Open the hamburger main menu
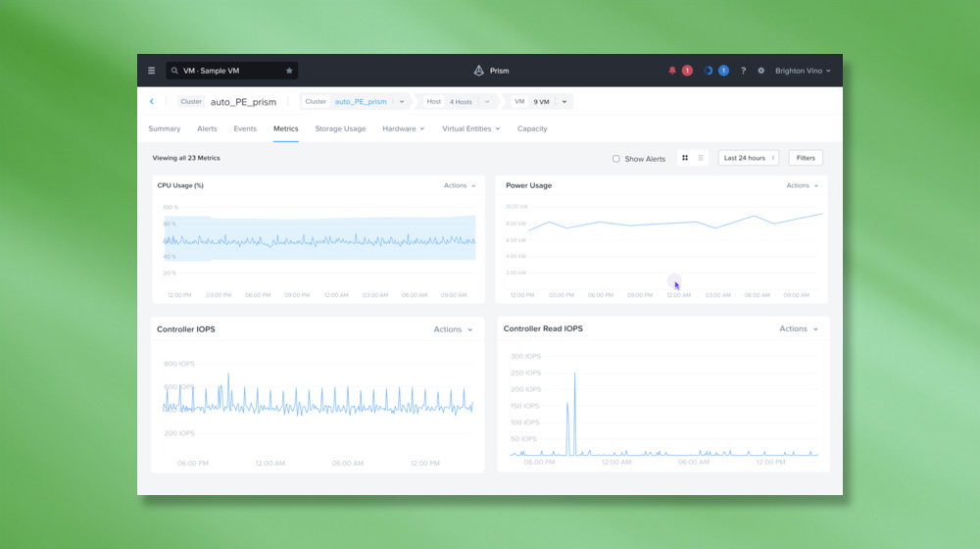980x549 pixels. coord(151,71)
